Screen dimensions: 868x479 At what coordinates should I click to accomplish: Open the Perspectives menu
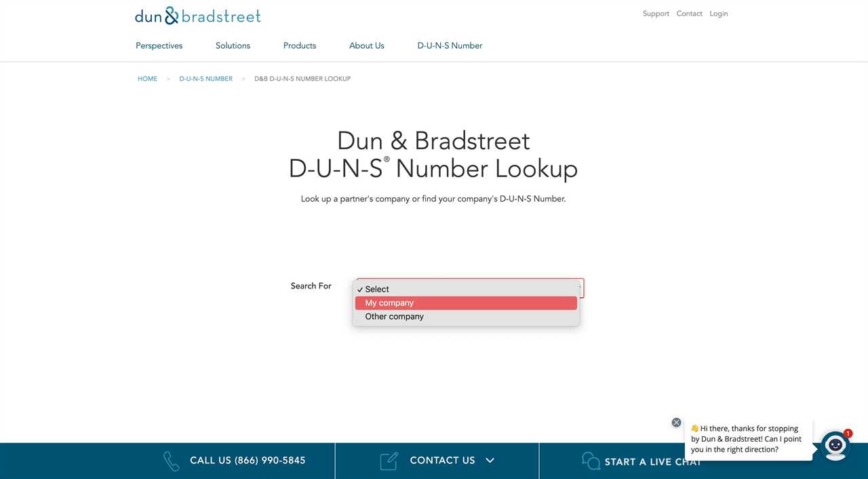[x=159, y=45]
